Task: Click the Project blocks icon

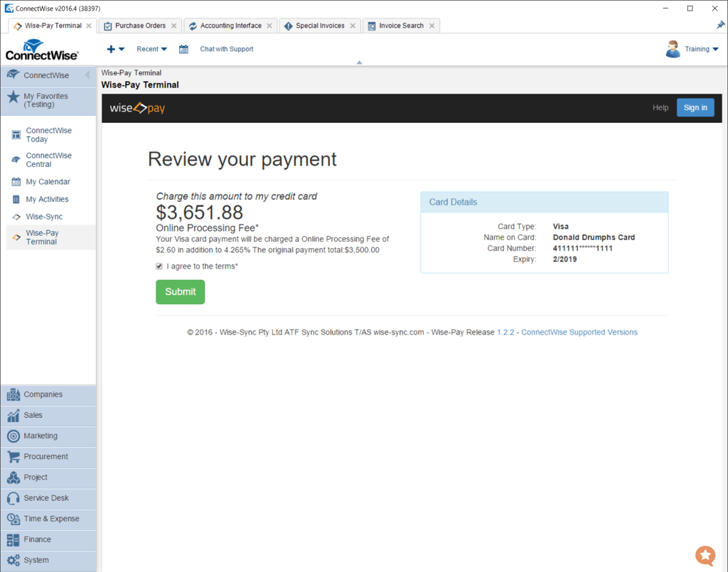Action: [14, 477]
